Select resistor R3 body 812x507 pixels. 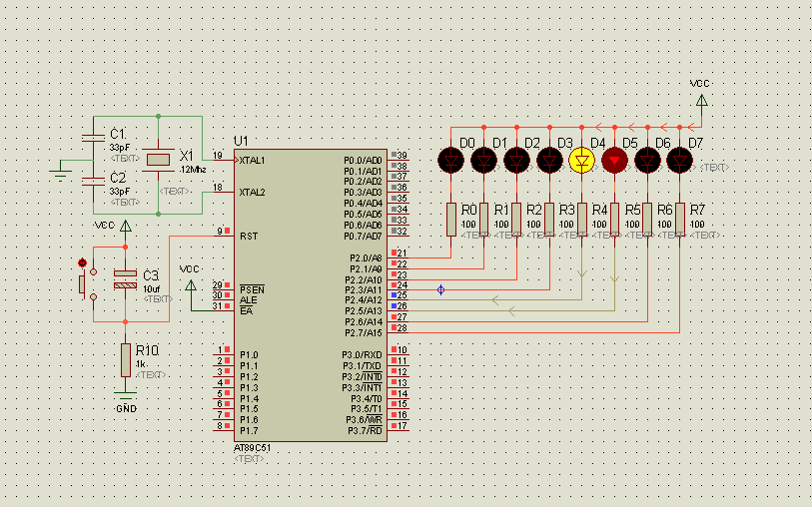[x=549, y=220]
